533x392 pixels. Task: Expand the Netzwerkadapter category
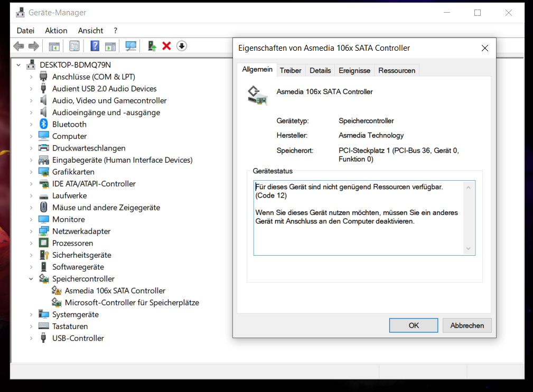click(31, 231)
